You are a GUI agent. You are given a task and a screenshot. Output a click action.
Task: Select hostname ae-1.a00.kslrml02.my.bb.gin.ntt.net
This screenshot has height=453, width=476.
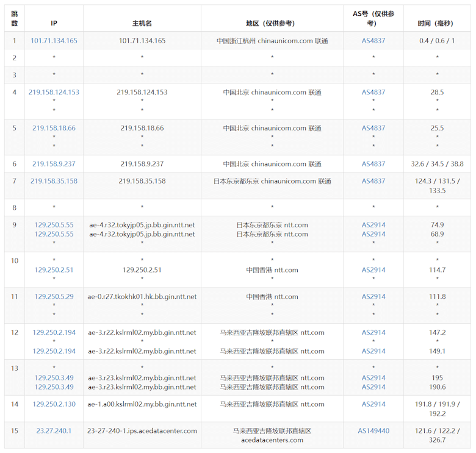[142, 404]
